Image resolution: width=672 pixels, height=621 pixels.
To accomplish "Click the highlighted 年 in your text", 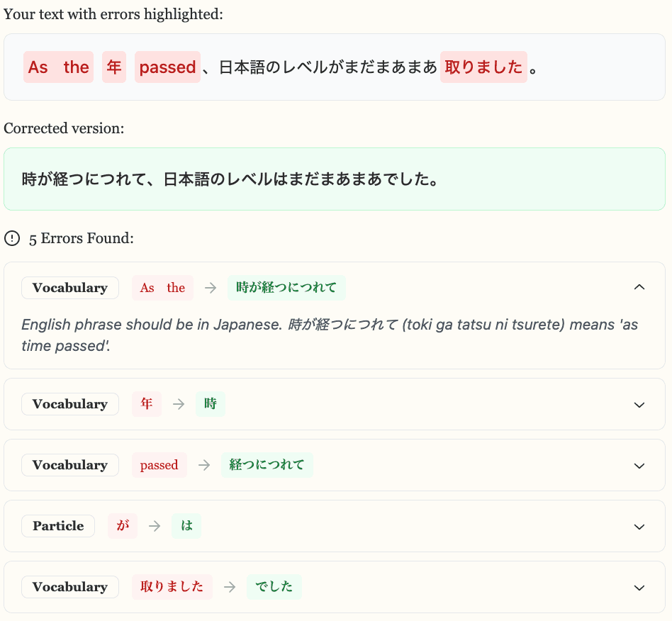I will pyautogui.click(x=114, y=67).
